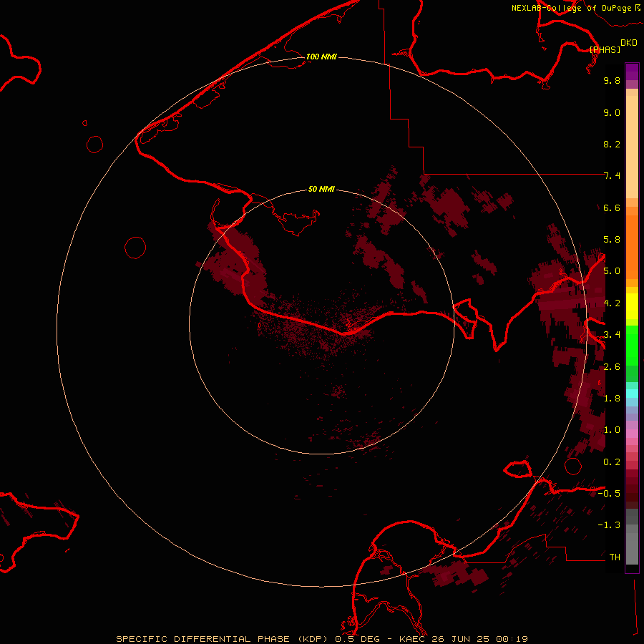Screen dimensions: 644x644
Task: Click the 5.0 value on color scale
Action: pos(612,271)
